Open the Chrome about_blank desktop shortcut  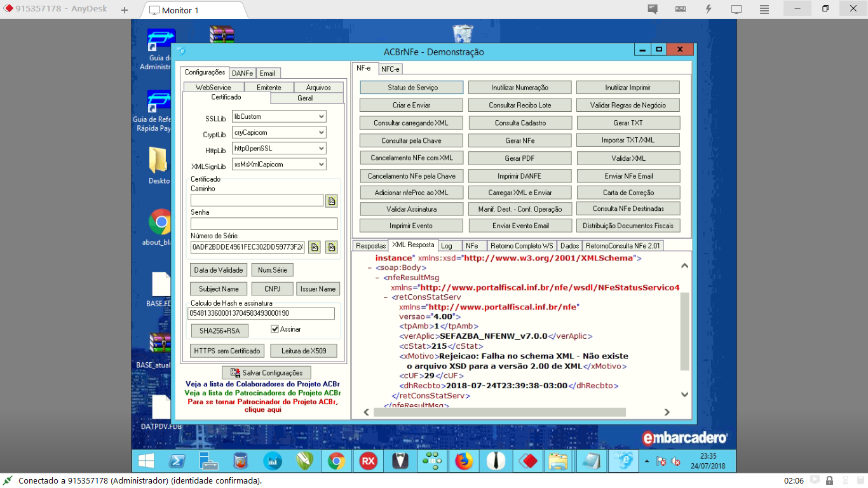(x=159, y=227)
